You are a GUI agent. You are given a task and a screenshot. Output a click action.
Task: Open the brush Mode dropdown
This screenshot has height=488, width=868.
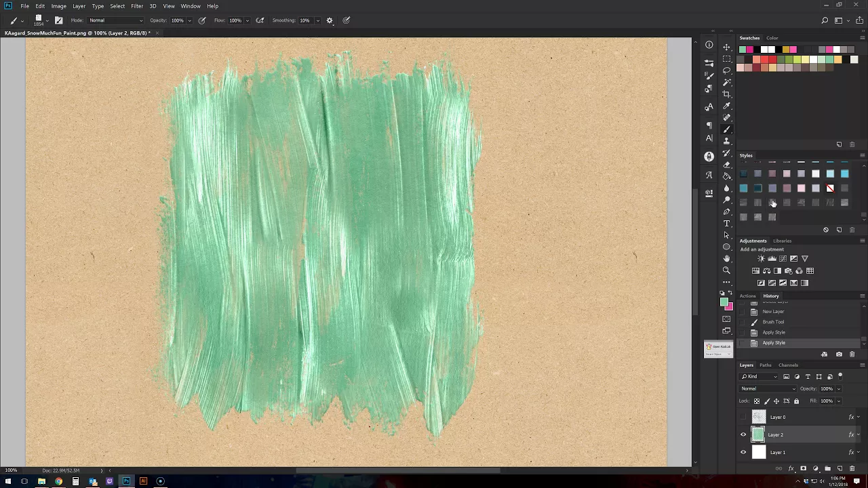pyautogui.click(x=115, y=20)
